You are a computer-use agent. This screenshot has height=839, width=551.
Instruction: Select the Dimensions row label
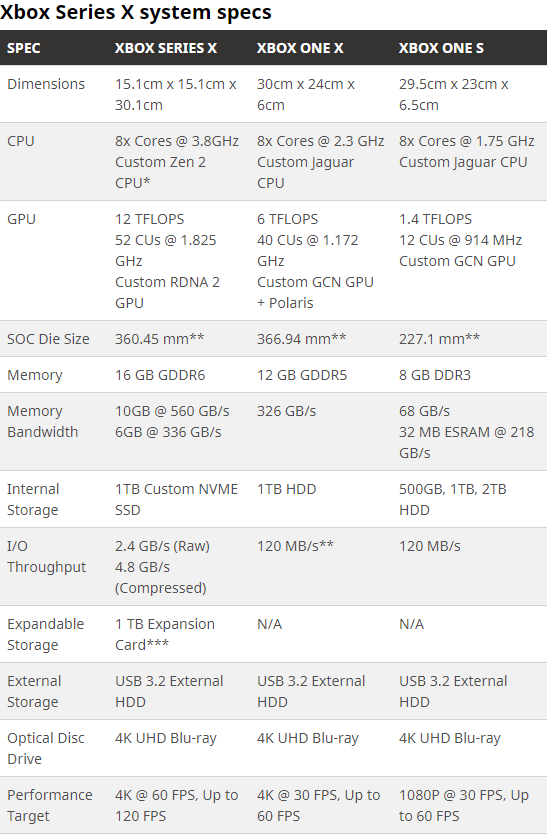[x=46, y=84]
